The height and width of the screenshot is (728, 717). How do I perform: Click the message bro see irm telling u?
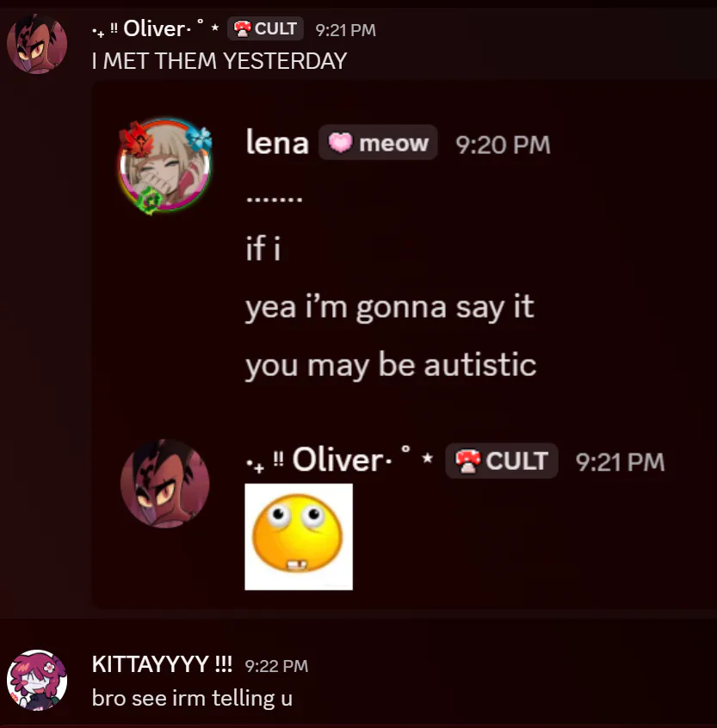pyautogui.click(x=192, y=698)
